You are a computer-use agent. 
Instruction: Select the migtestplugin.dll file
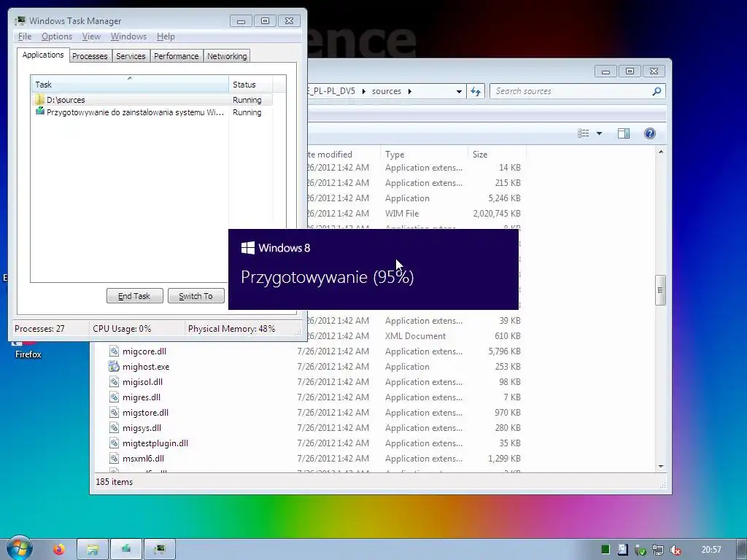coord(155,443)
